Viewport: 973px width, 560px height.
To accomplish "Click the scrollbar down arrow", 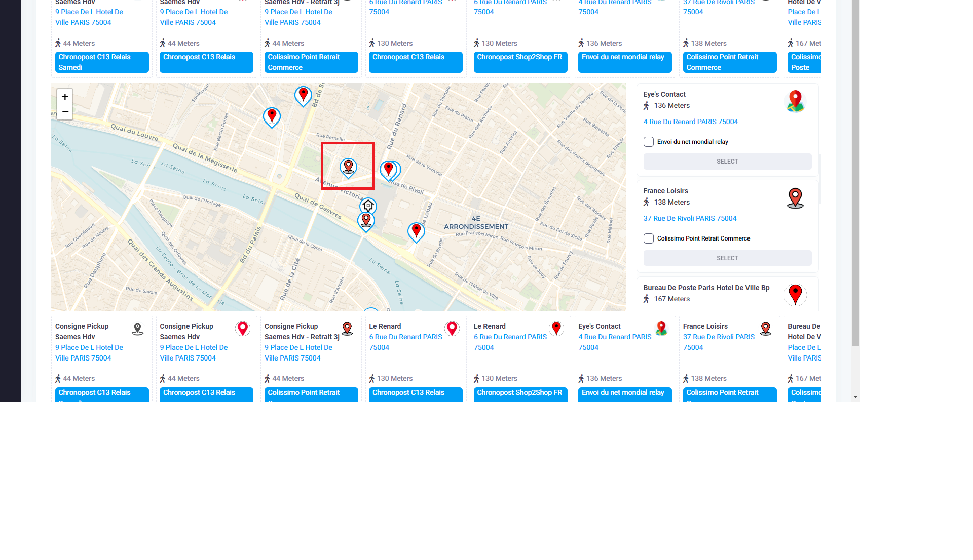I will point(855,397).
